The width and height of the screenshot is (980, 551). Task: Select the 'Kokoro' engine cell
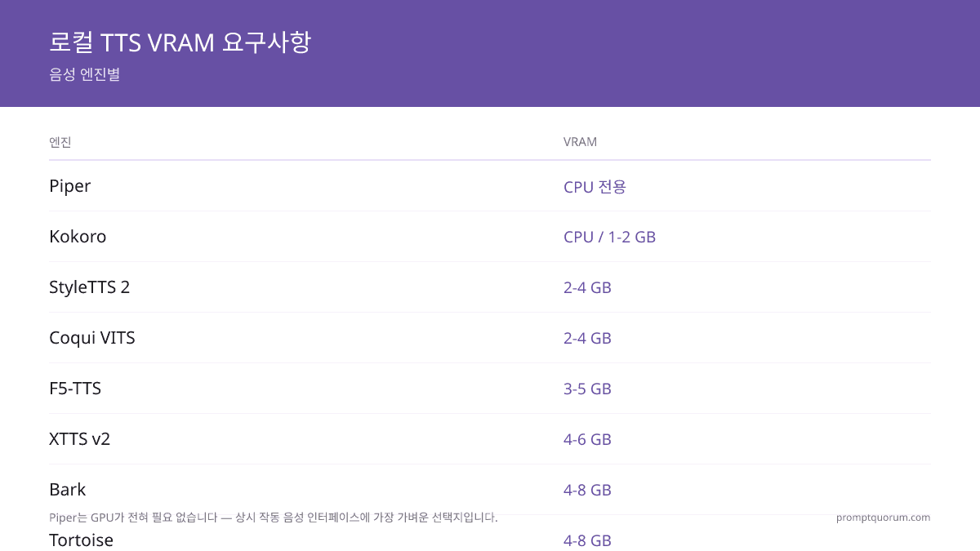coord(78,237)
